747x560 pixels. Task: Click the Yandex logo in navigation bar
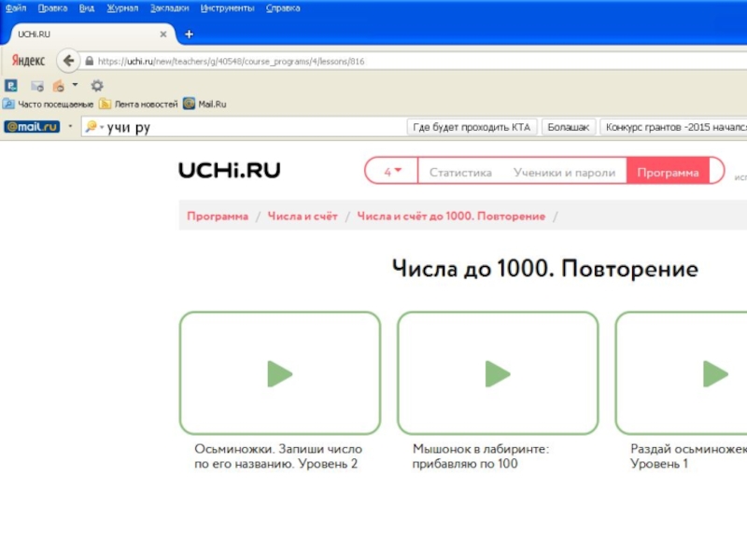28,61
